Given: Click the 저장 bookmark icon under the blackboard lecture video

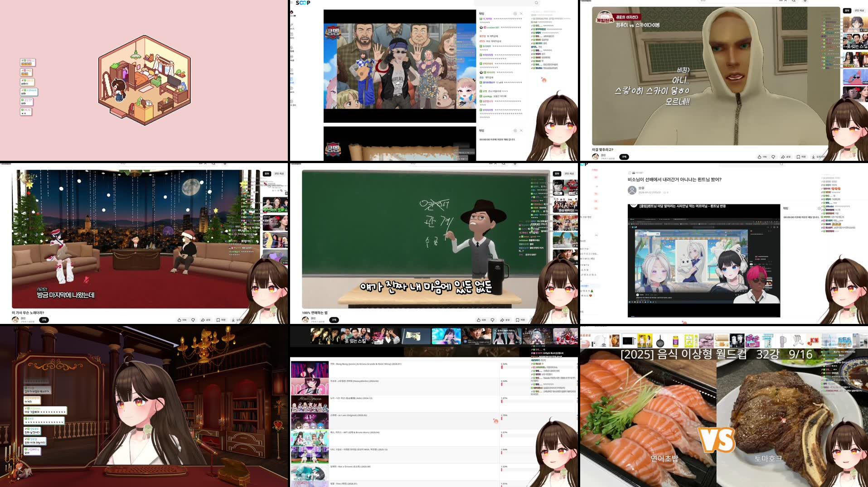Looking at the screenshot, I should coord(517,319).
